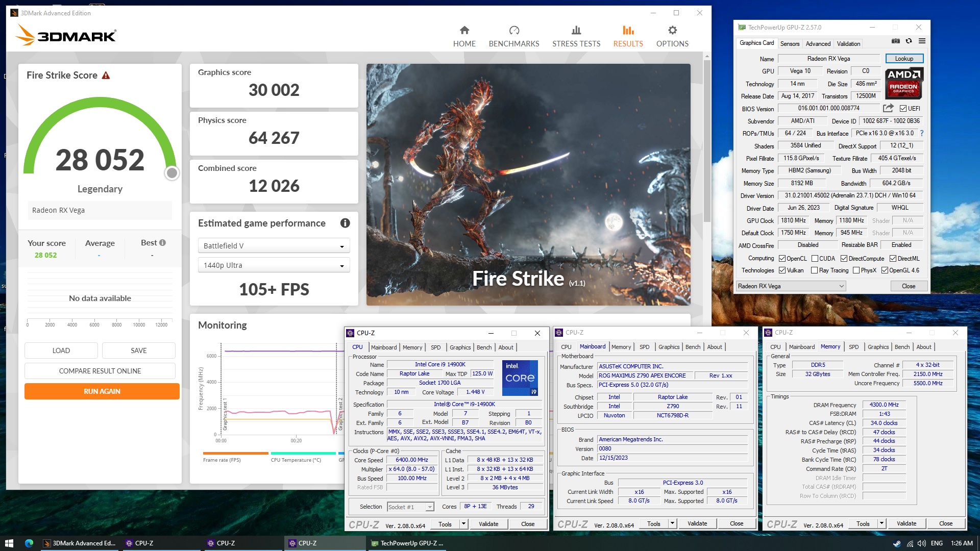
Task: Open the Battlefield V game dropdown
Action: tap(274, 246)
